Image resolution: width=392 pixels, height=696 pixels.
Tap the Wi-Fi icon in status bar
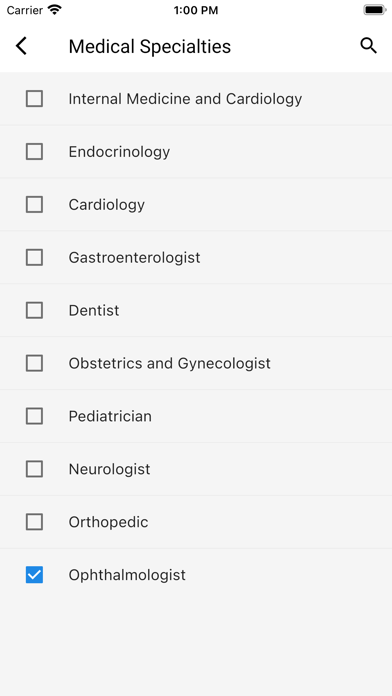(x=55, y=10)
